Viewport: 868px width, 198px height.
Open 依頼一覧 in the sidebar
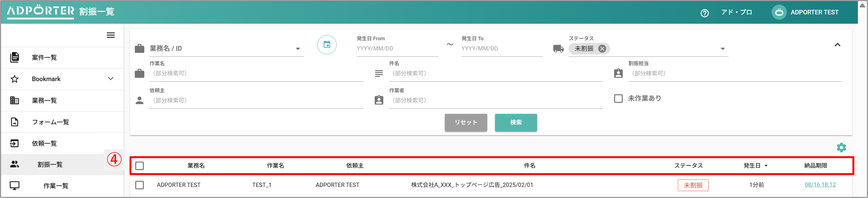[x=44, y=143]
